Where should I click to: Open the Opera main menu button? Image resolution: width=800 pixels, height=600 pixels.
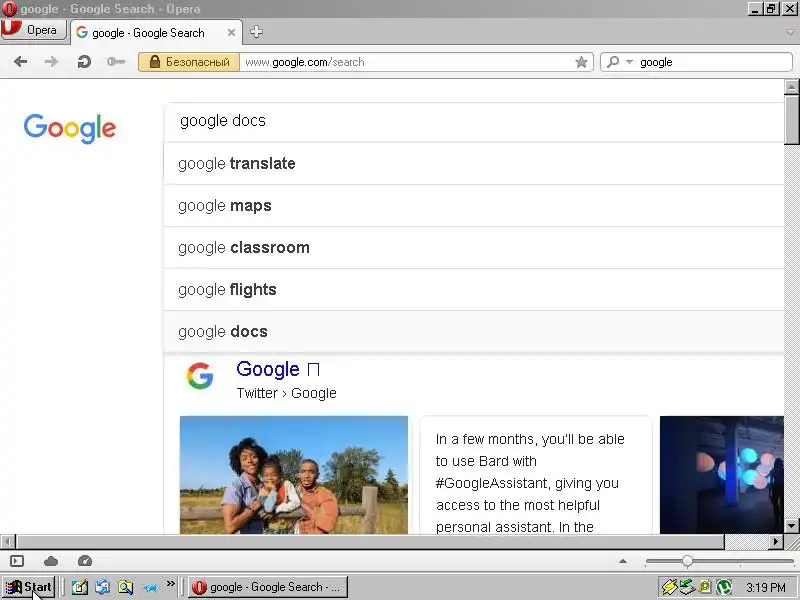[x=34, y=30]
